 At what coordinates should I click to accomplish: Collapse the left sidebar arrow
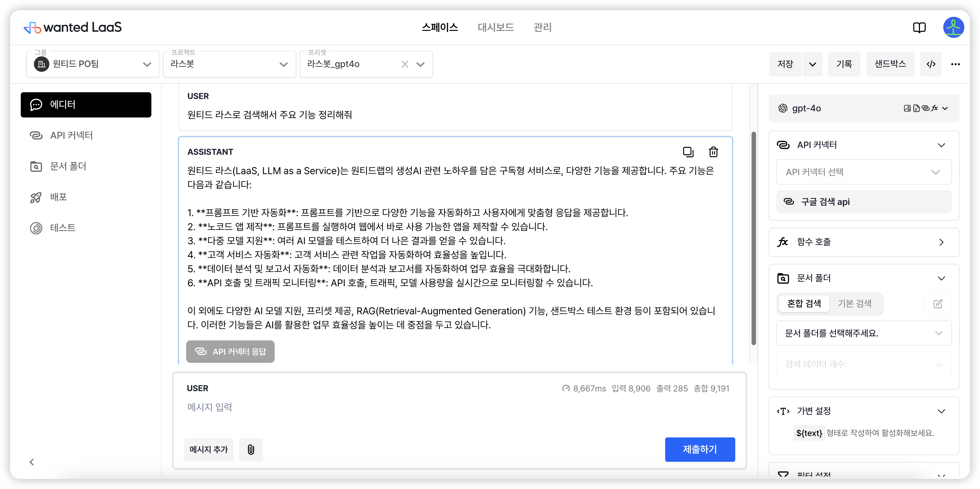pos(32,462)
